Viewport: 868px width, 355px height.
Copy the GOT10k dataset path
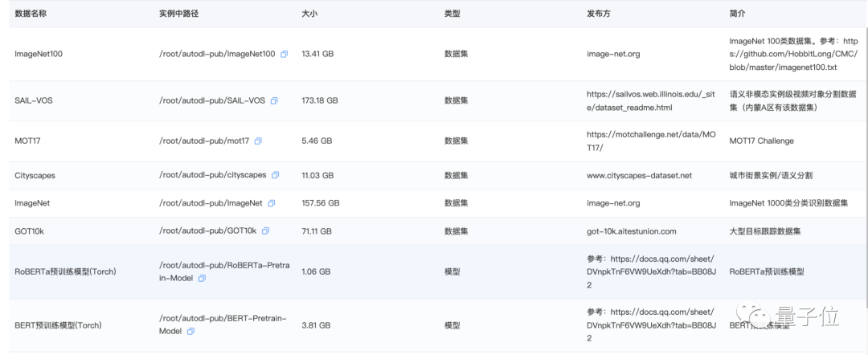pyautogui.click(x=265, y=231)
